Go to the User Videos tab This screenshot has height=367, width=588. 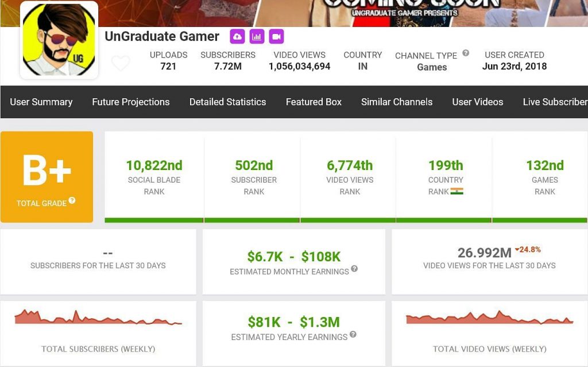tap(477, 102)
